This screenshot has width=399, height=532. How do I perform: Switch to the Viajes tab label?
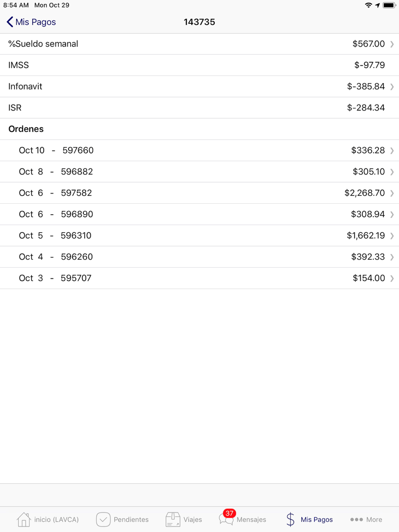193,519
